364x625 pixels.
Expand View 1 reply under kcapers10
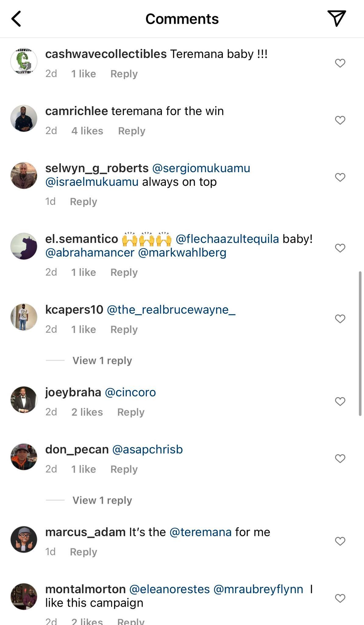coord(102,360)
